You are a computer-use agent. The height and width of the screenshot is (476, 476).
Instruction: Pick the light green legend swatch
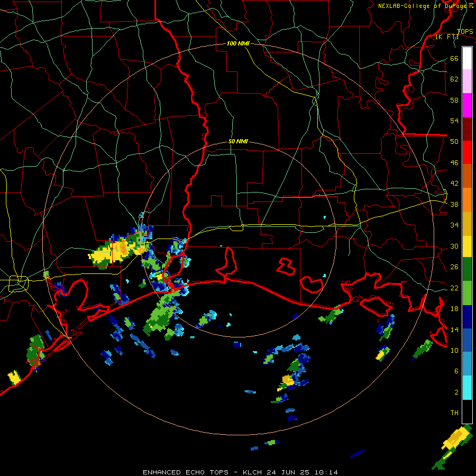point(467,293)
